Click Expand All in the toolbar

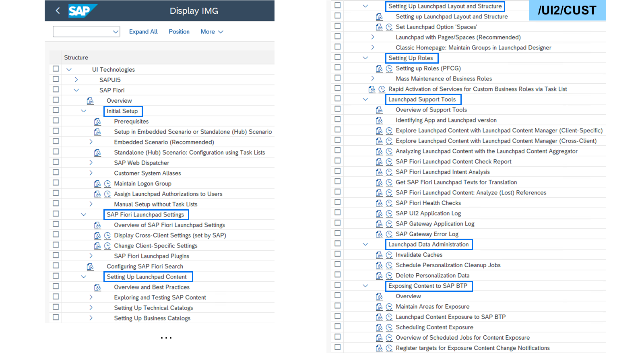coord(143,32)
